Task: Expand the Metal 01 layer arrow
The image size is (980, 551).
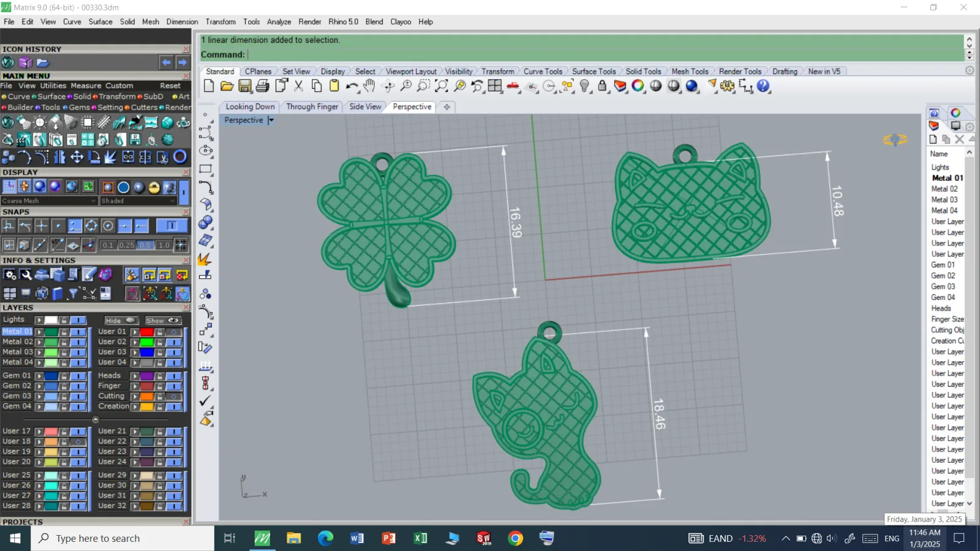Action: (39, 332)
